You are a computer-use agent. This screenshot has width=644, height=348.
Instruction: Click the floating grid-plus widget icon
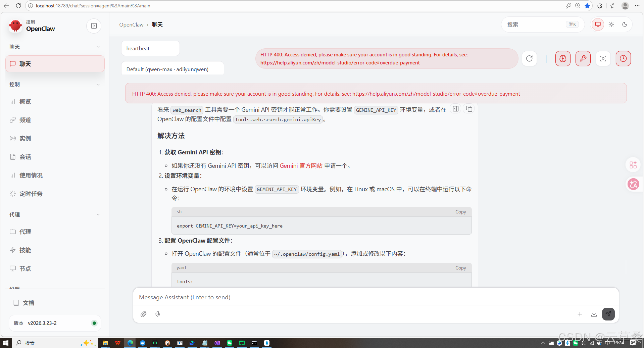coord(633,165)
